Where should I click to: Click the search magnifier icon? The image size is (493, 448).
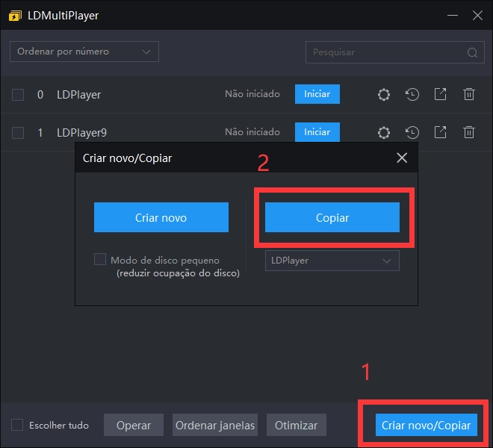point(472,52)
